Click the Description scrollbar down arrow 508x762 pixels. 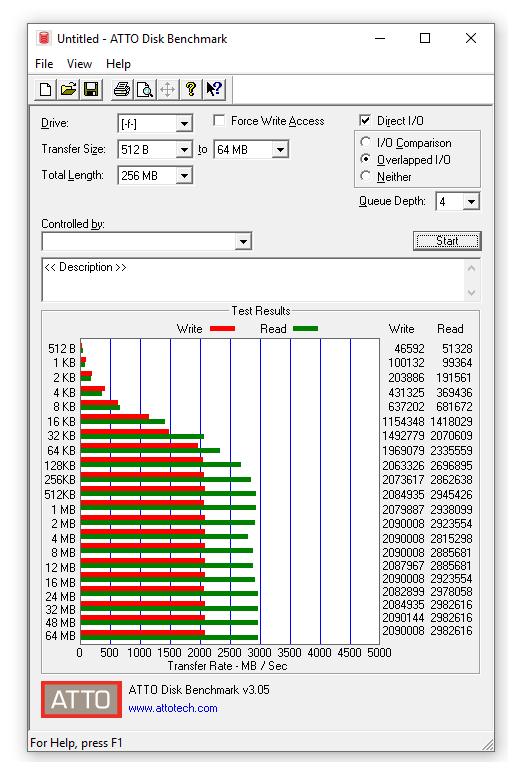tap(471, 293)
